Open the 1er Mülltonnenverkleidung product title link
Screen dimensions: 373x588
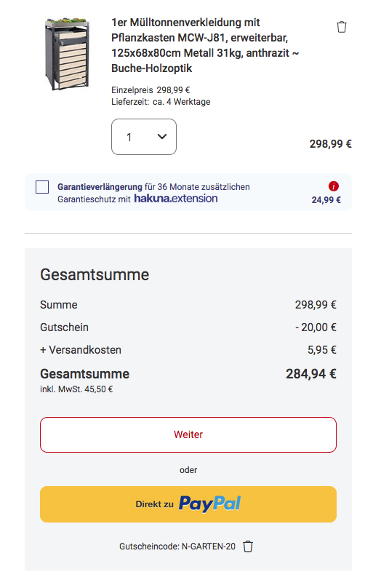coord(205,45)
